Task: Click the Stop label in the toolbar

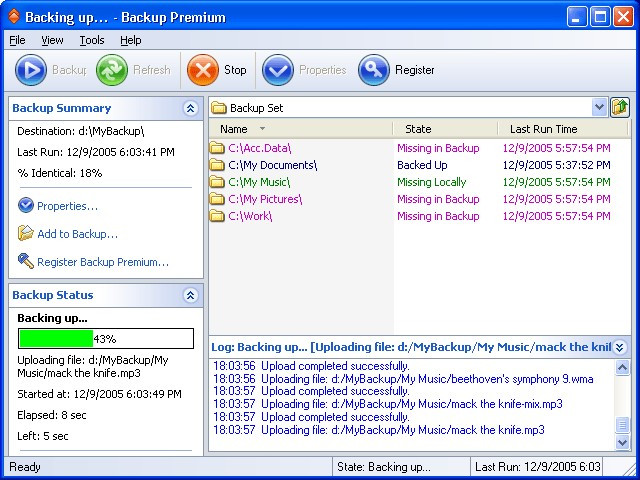Action: (235, 70)
